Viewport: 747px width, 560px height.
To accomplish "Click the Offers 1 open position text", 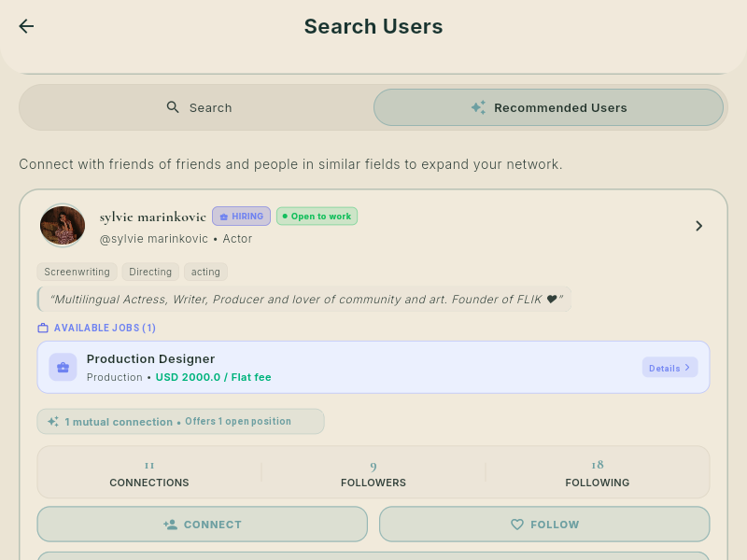I will coord(238,422).
